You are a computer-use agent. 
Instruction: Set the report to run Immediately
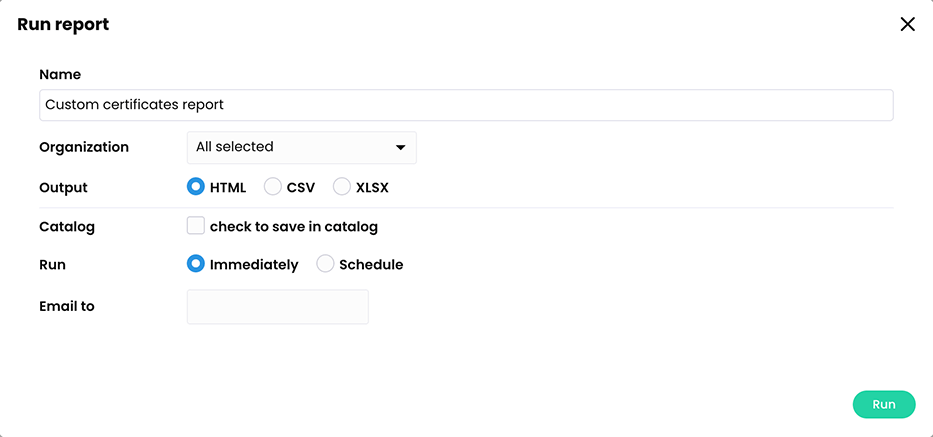(196, 265)
